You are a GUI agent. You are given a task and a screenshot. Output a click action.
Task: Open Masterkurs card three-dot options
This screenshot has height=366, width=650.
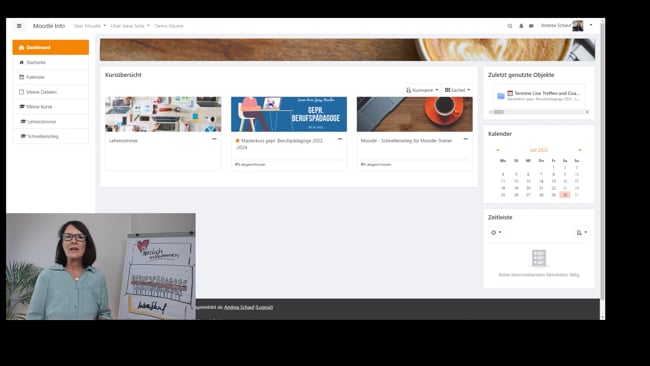(x=340, y=139)
